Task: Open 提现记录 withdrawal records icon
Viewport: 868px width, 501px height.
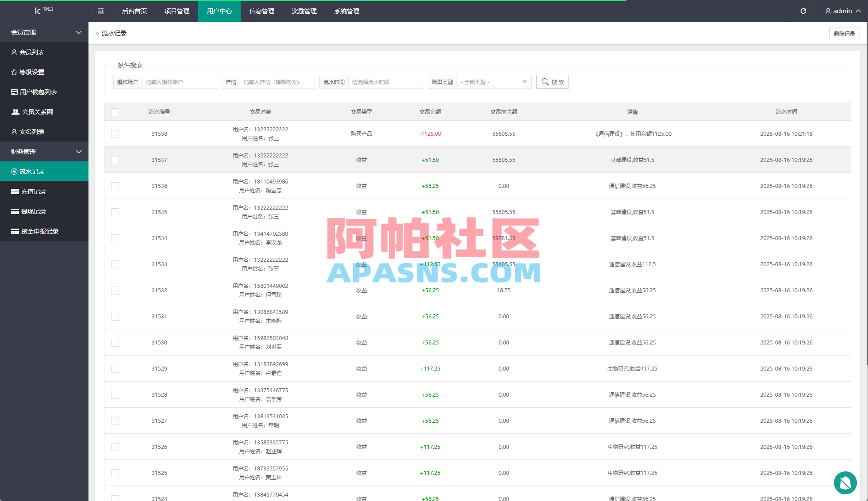Action: point(15,211)
